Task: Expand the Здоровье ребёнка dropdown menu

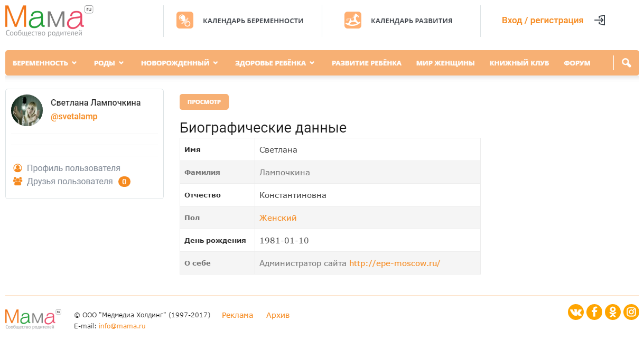Action: pyautogui.click(x=275, y=63)
